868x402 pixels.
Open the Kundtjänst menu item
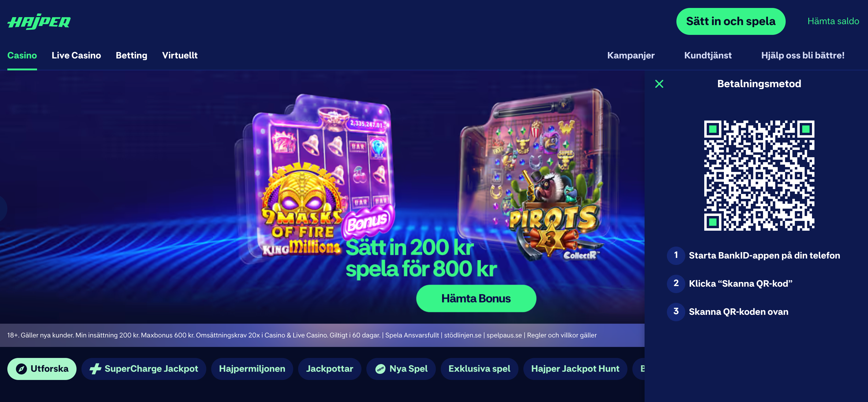tap(708, 55)
